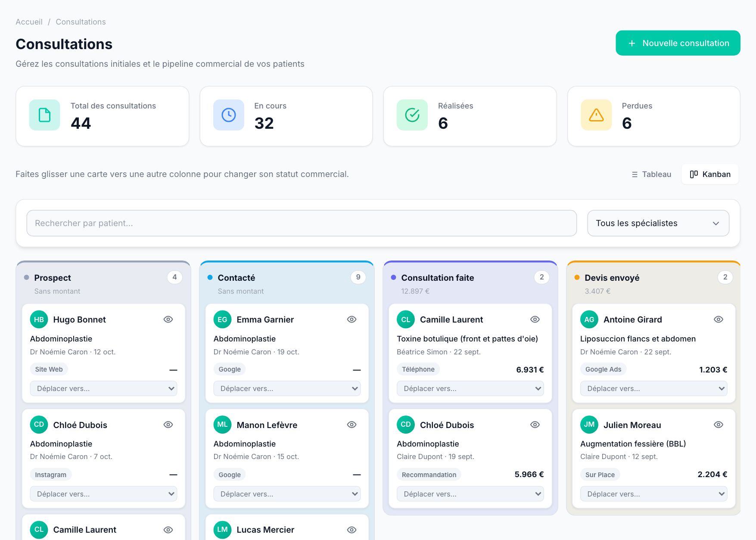Go to Accueil in the breadcrumb
This screenshot has height=540, width=756.
tap(29, 22)
